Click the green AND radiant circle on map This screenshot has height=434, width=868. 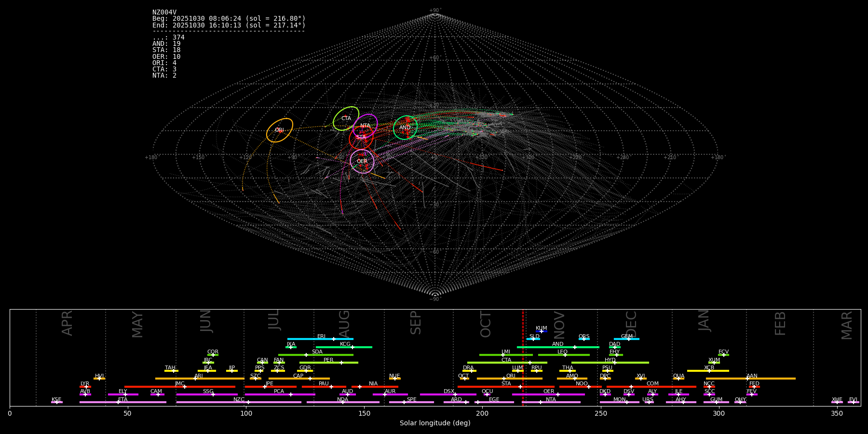coord(405,128)
